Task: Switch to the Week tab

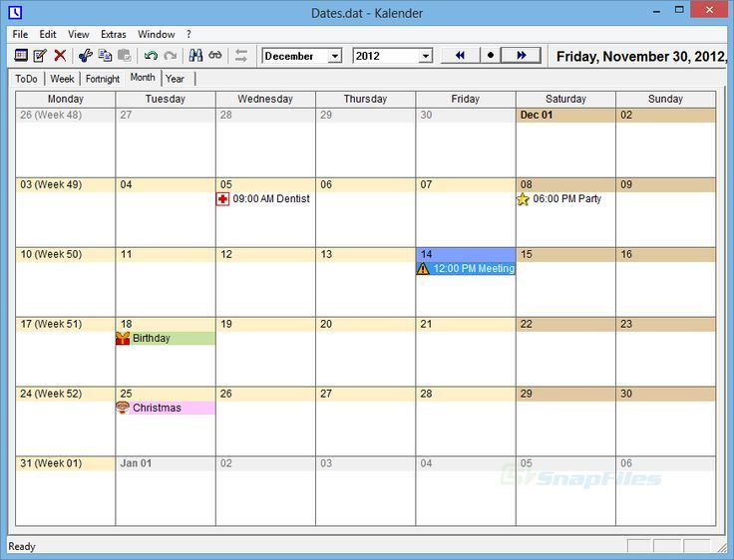Action: click(62, 79)
